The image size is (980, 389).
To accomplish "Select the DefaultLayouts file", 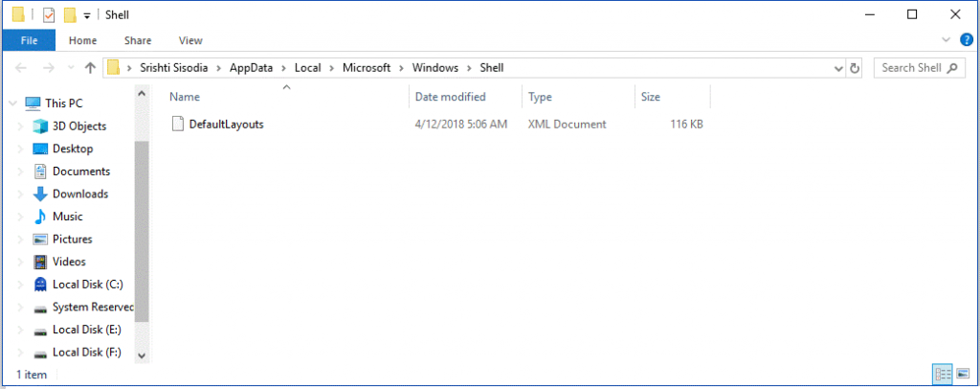I will (226, 125).
